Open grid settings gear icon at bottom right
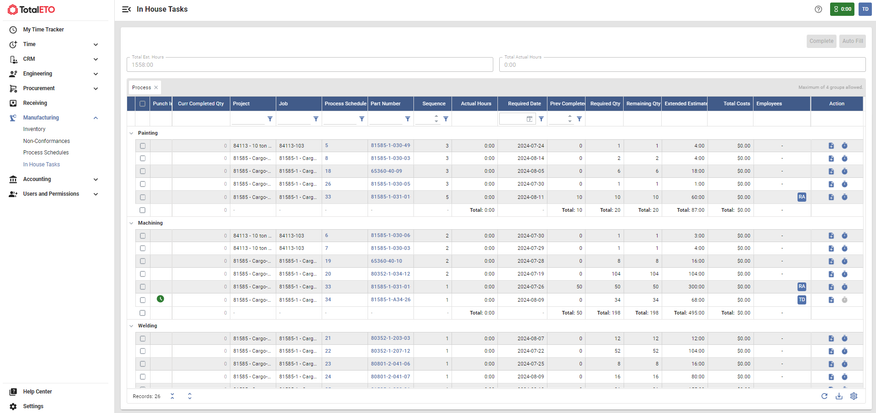876x413 pixels. [x=854, y=396]
